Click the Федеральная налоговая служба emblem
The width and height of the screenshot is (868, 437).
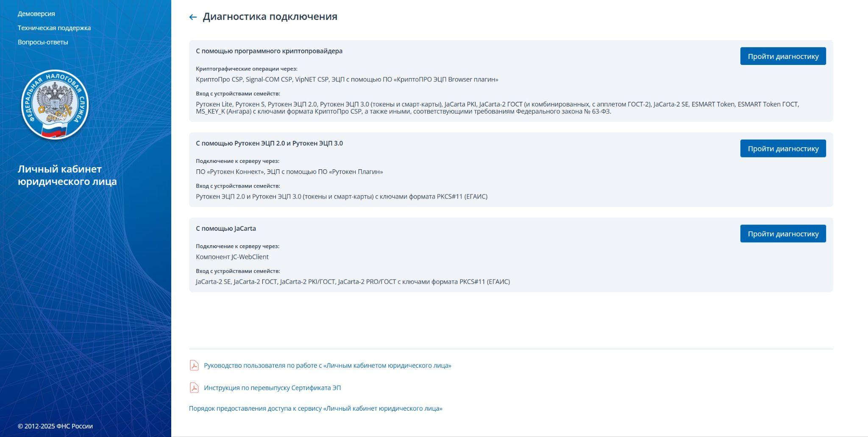pyautogui.click(x=55, y=105)
